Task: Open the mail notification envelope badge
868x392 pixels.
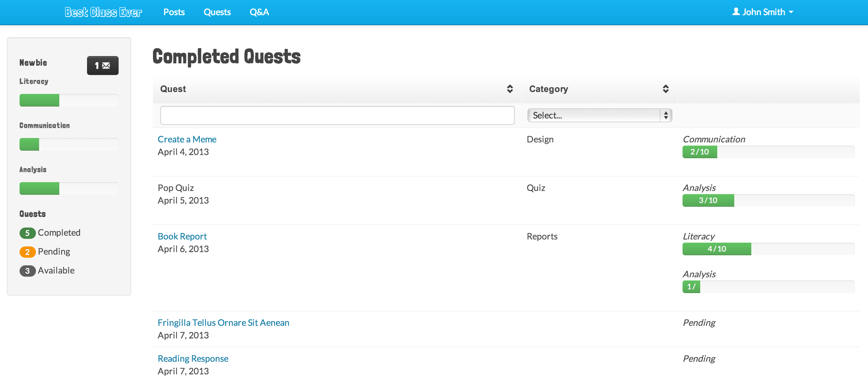Action: click(x=103, y=65)
